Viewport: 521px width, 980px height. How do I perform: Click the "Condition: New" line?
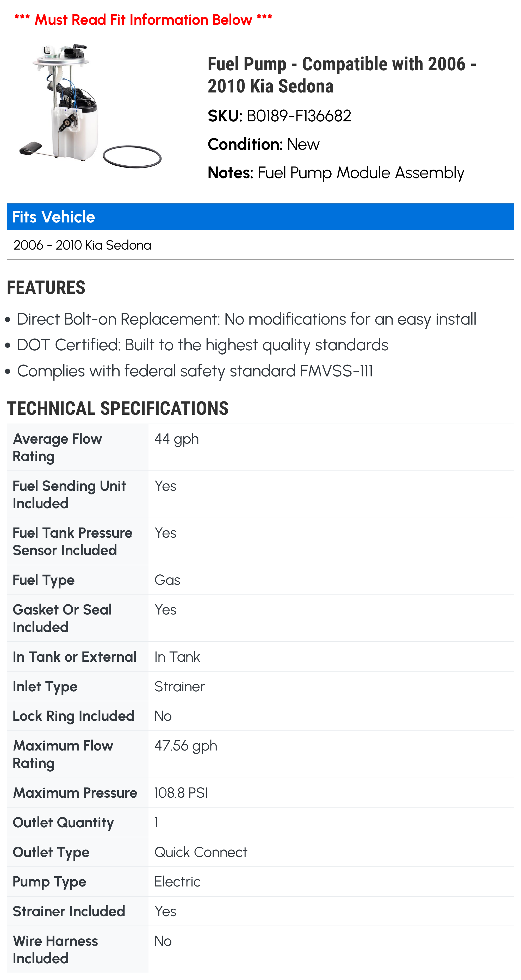[x=263, y=145]
